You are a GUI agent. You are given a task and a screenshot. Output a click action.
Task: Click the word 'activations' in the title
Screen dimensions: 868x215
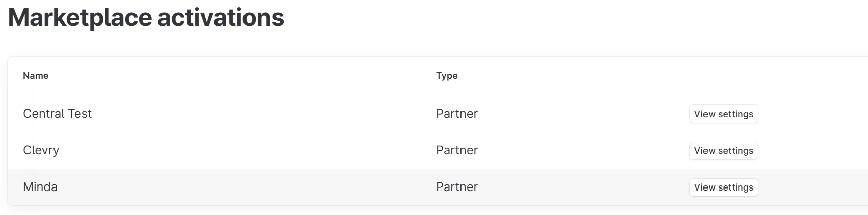click(221, 18)
